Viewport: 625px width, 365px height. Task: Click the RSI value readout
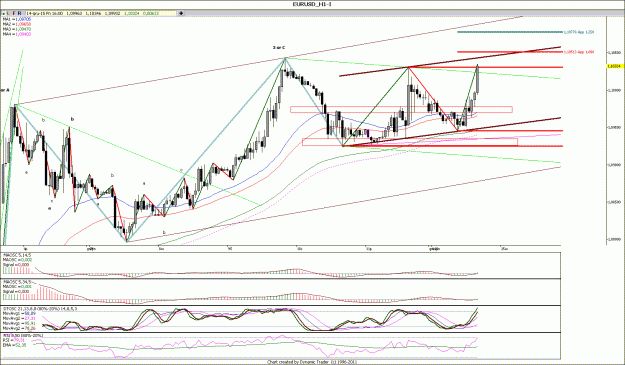click(x=14, y=340)
